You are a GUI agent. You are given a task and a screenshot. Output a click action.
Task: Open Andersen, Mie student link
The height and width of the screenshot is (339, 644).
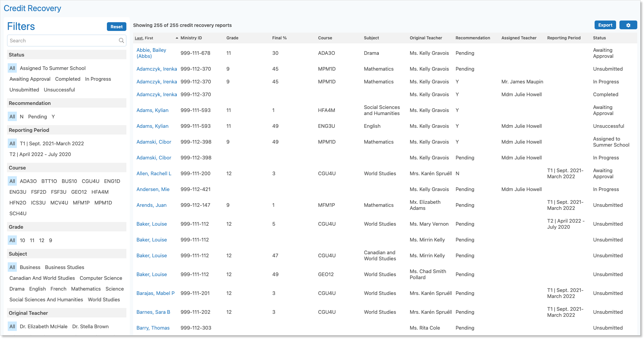point(153,189)
